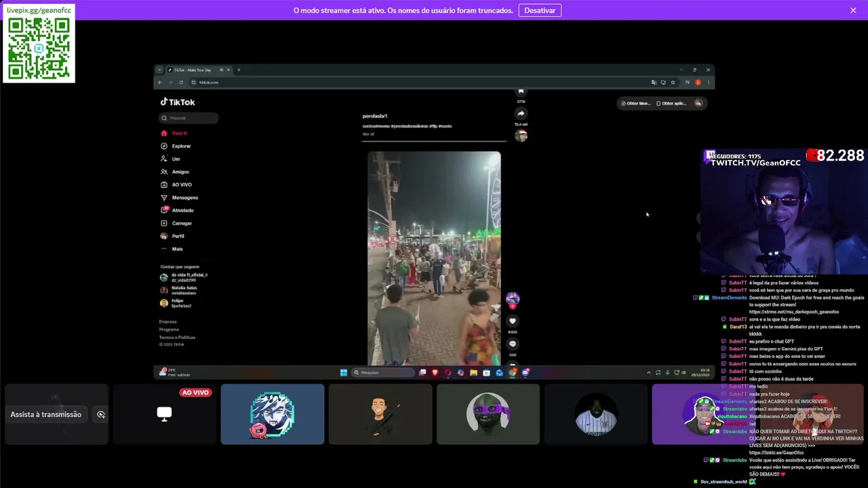
Task: Select the striped jersey avatar tile
Action: pos(596,414)
